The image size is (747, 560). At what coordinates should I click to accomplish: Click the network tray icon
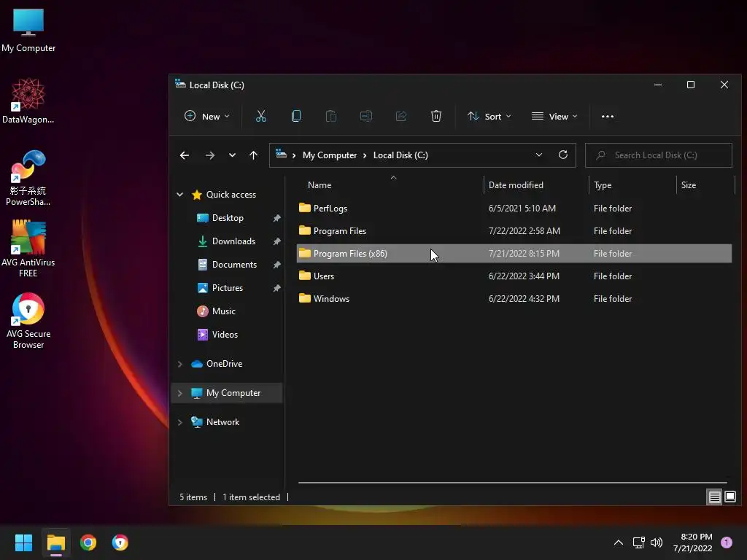[638, 542]
